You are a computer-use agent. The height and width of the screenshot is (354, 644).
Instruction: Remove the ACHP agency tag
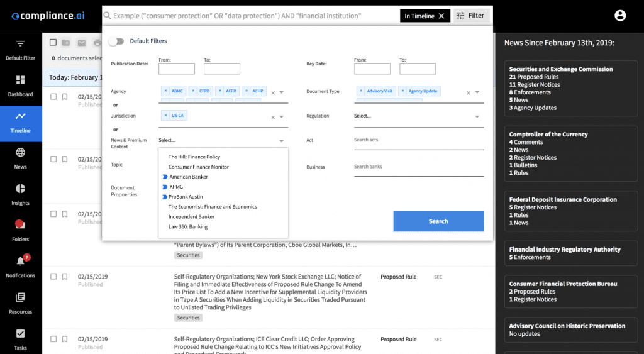247,91
